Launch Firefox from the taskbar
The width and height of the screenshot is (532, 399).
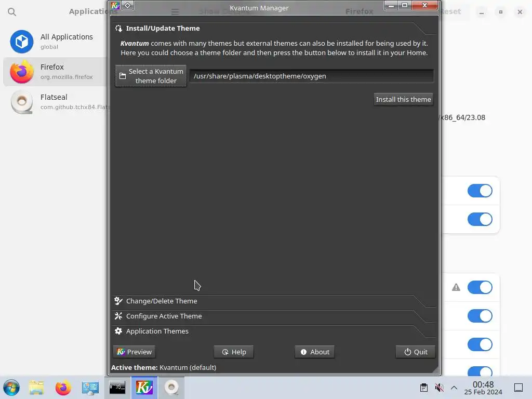coord(63,388)
